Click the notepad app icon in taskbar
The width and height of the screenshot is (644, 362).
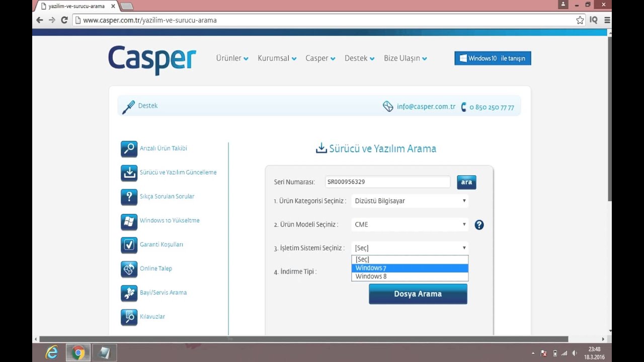tap(105, 352)
